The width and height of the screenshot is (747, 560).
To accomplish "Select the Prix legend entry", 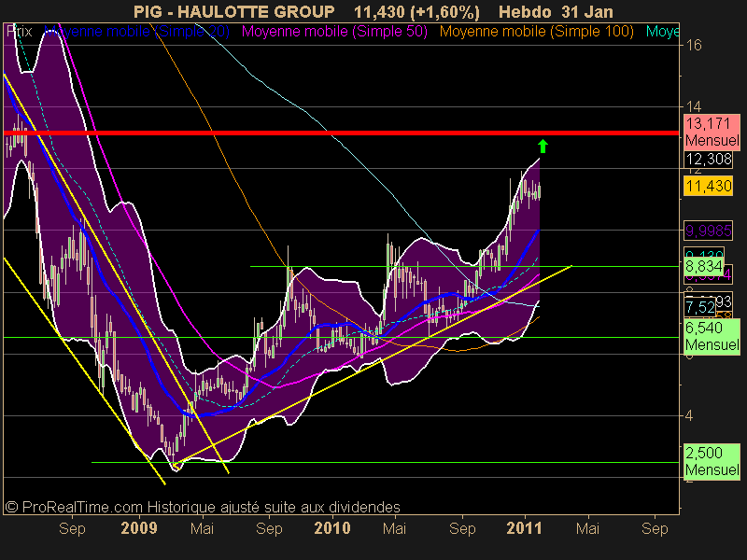I will point(19,32).
